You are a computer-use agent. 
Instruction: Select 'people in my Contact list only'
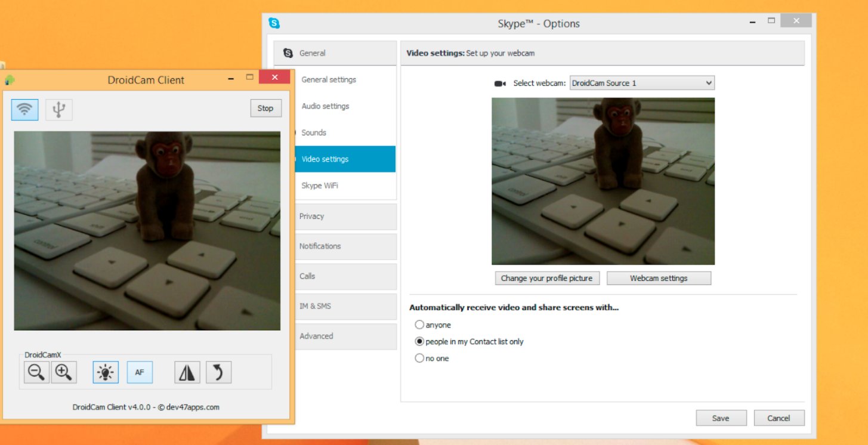tap(420, 341)
